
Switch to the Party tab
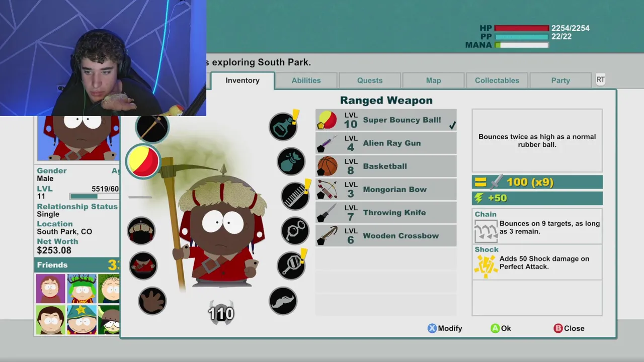pos(560,80)
